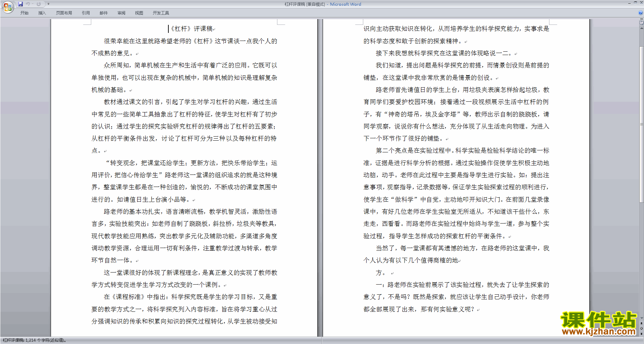Click the paragraph starting 第二个亮点是在实验过程中

[x=457, y=193]
